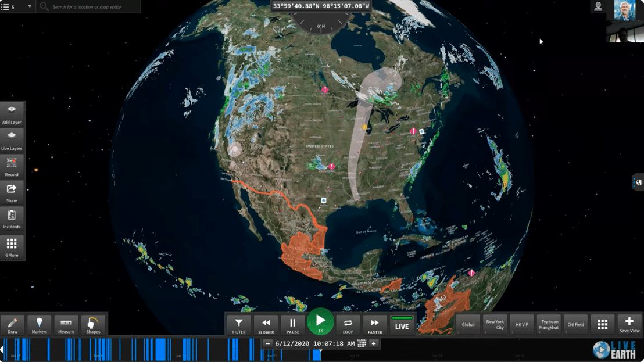Image resolution: width=644 pixels, height=362 pixels.
Task: Click the coordinates readout
Action: point(321,6)
